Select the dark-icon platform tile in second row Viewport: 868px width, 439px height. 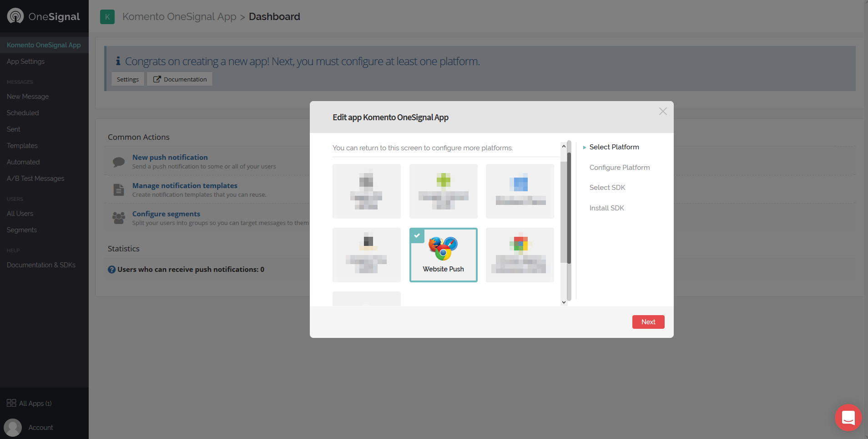(367, 255)
